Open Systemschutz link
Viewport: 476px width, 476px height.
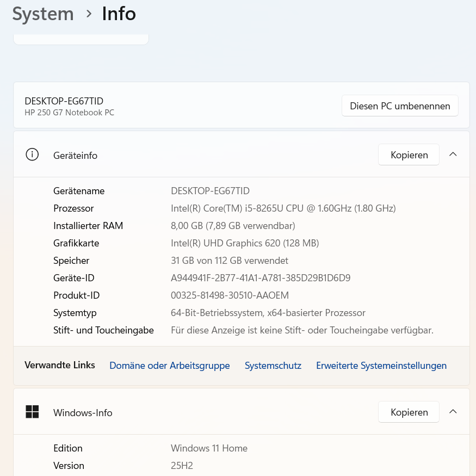pyautogui.click(x=273, y=366)
